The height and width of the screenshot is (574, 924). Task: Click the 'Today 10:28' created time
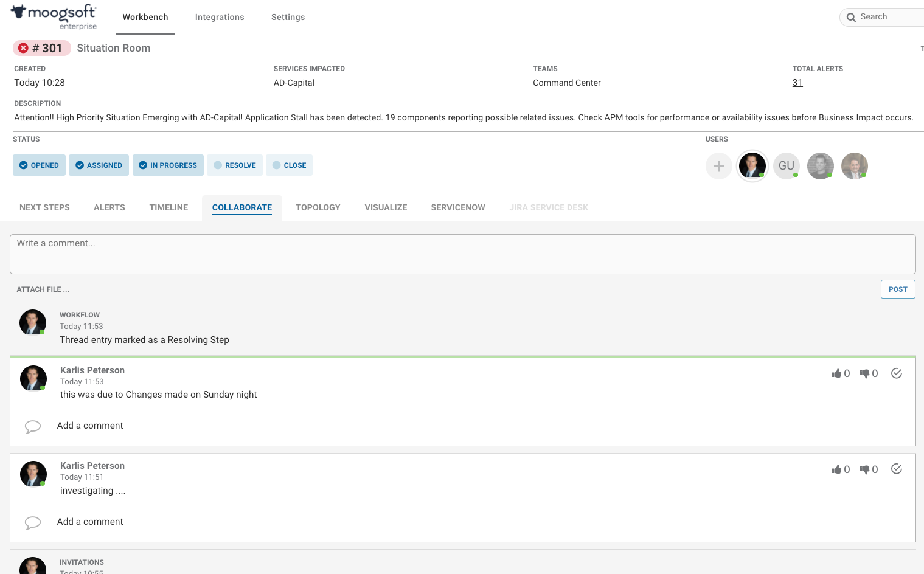(x=40, y=83)
